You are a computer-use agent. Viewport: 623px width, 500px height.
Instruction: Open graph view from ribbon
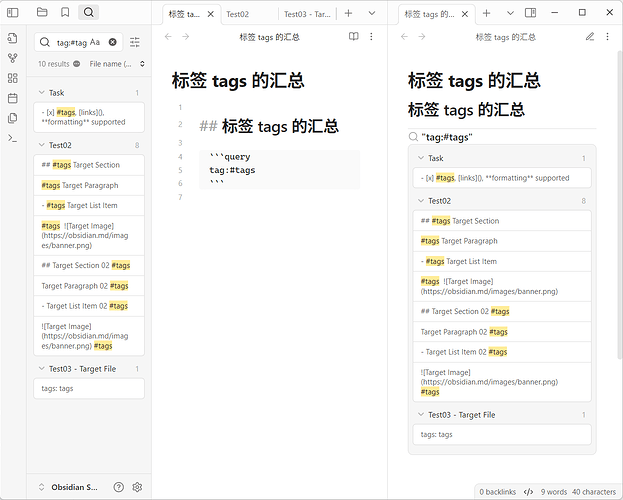(x=13, y=58)
